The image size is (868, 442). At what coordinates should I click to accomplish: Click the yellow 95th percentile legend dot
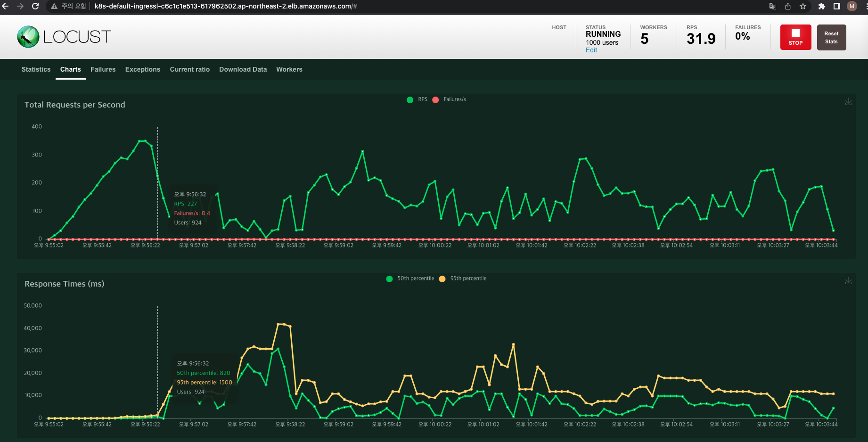pos(442,278)
